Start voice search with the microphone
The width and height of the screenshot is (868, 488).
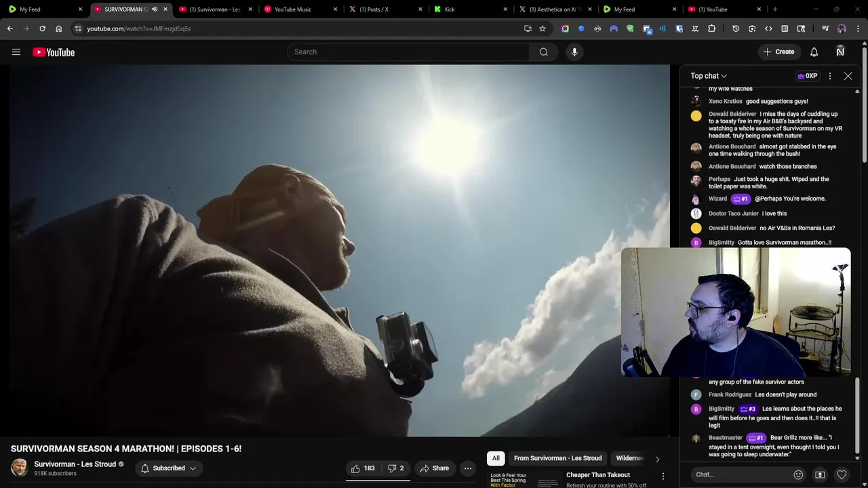(574, 52)
